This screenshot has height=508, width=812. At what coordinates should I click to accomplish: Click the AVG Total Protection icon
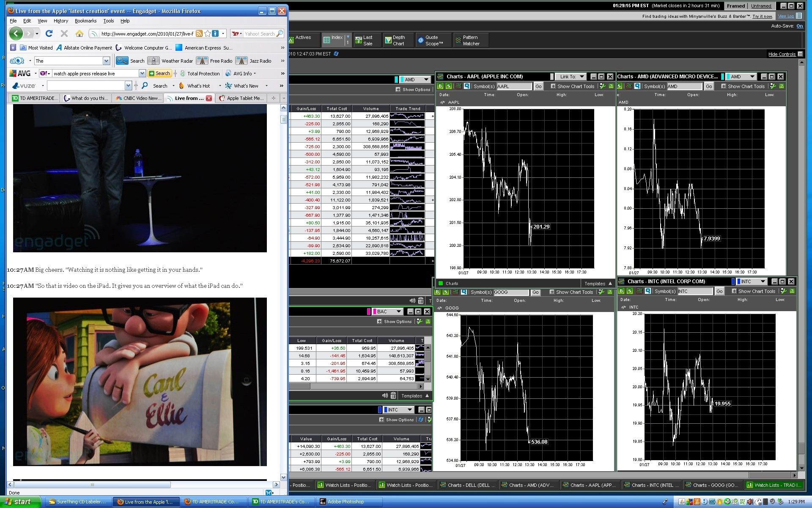click(x=183, y=73)
